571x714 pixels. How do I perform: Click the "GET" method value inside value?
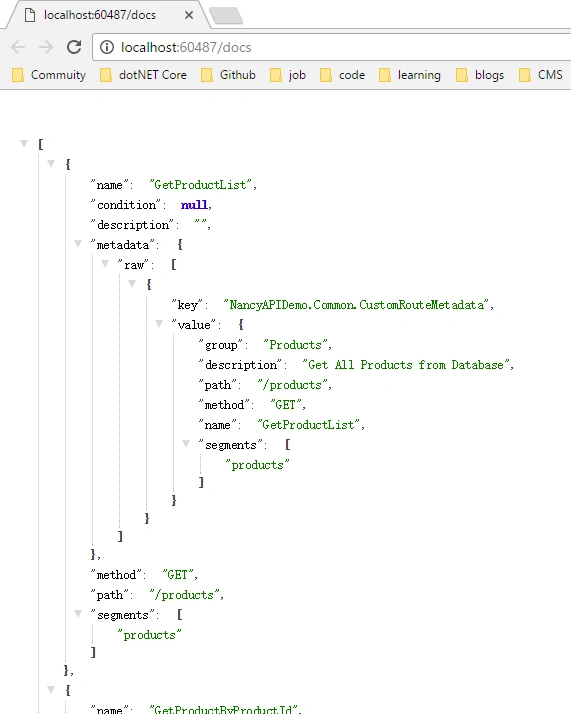[287, 405]
